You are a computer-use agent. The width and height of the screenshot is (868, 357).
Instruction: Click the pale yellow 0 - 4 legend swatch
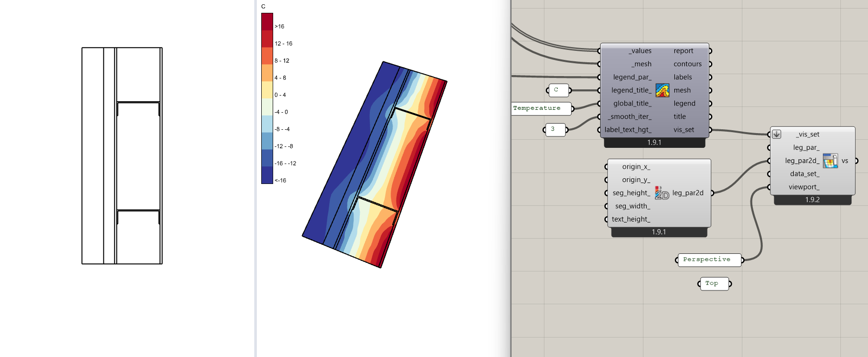[267, 90]
